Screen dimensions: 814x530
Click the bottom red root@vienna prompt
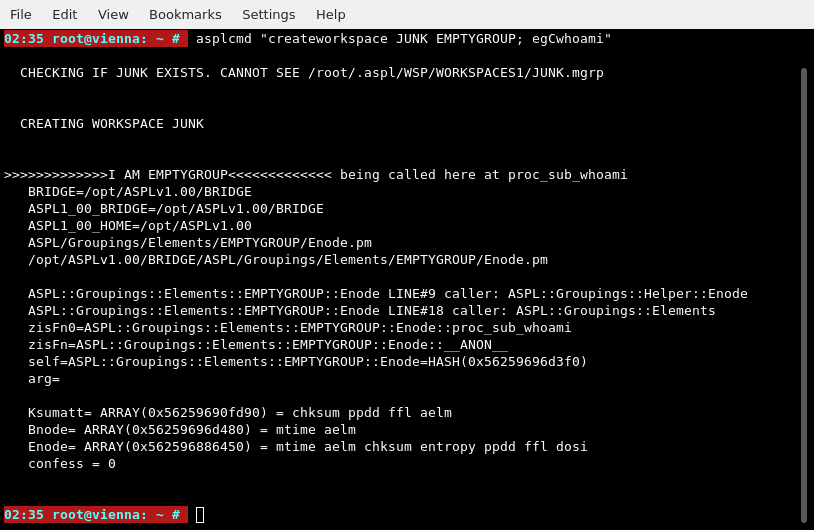pos(95,515)
